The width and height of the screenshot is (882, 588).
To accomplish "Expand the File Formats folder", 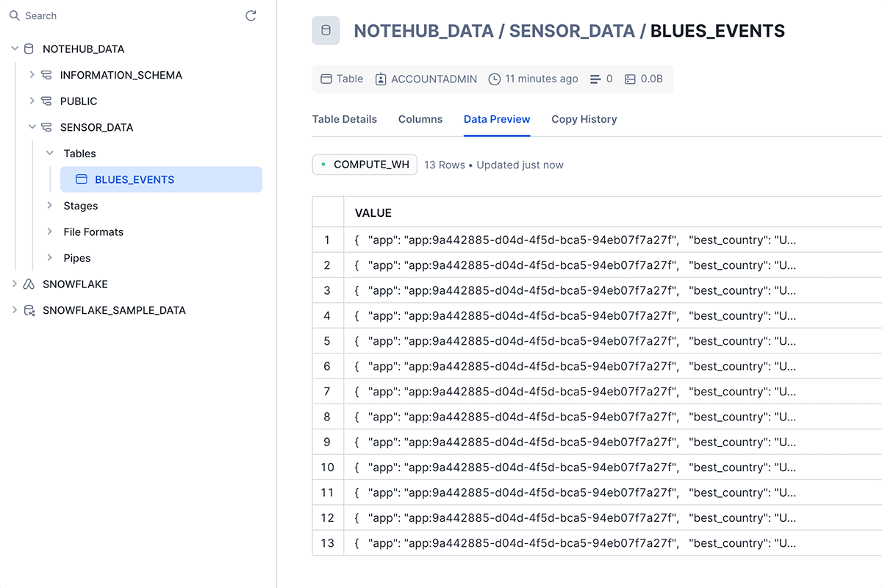I will (x=49, y=232).
